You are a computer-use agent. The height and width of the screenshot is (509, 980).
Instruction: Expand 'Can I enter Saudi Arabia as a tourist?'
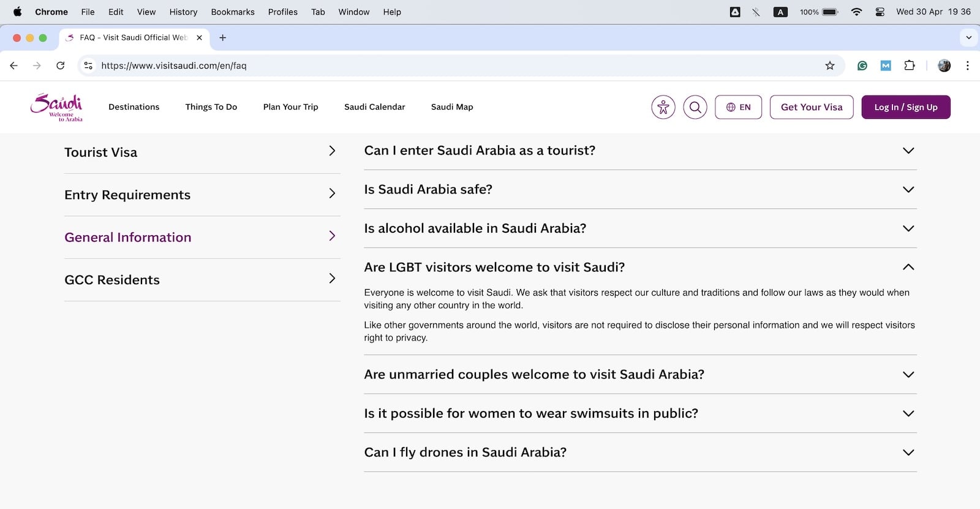click(640, 151)
